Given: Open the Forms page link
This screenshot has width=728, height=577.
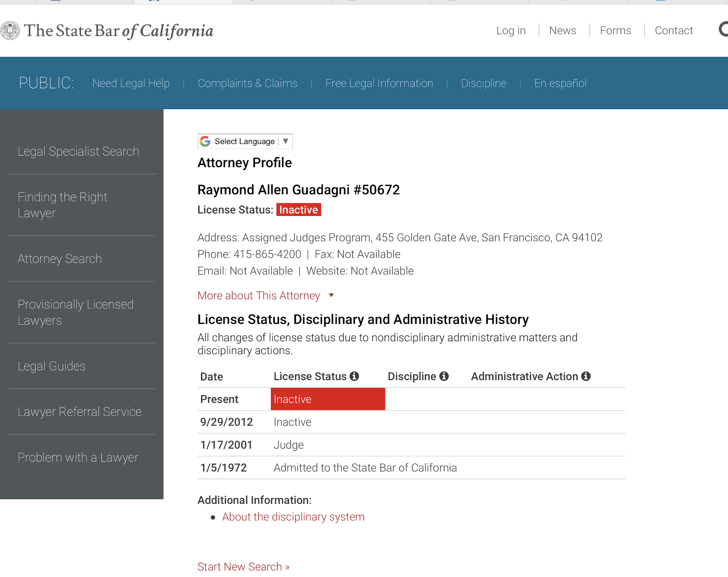Looking at the screenshot, I should [x=615, y=31].
